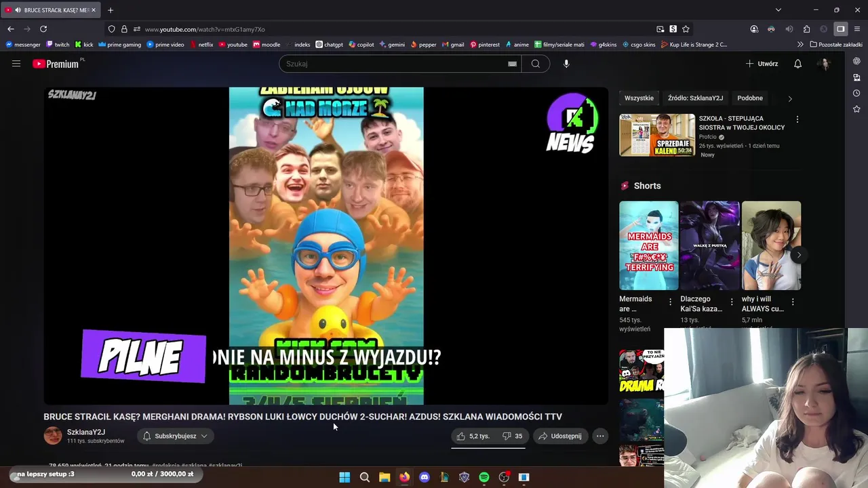Start voice search with microphone icon
Screen dimensions: 868x488
[x=566, y=64]
